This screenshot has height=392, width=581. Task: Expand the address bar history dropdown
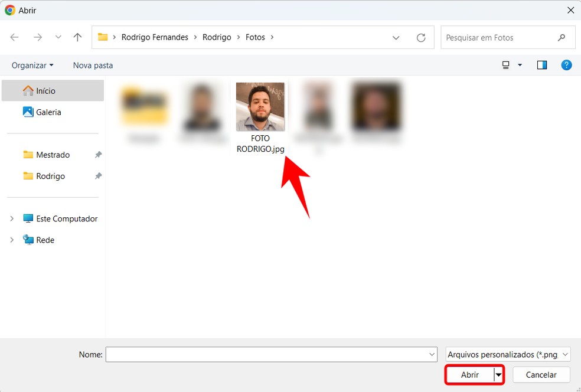pyautogui.click(x=396, y=37)
